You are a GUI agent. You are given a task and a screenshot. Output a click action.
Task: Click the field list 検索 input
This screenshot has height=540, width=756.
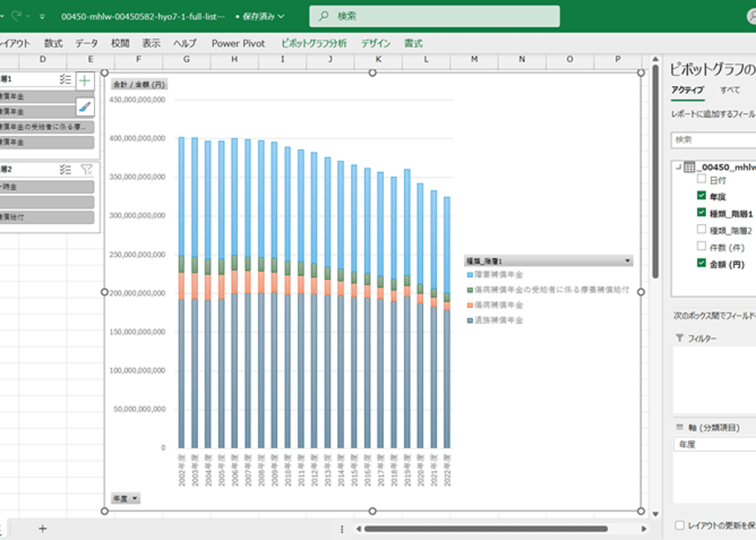pyautogui.click(x=713, y=140)
